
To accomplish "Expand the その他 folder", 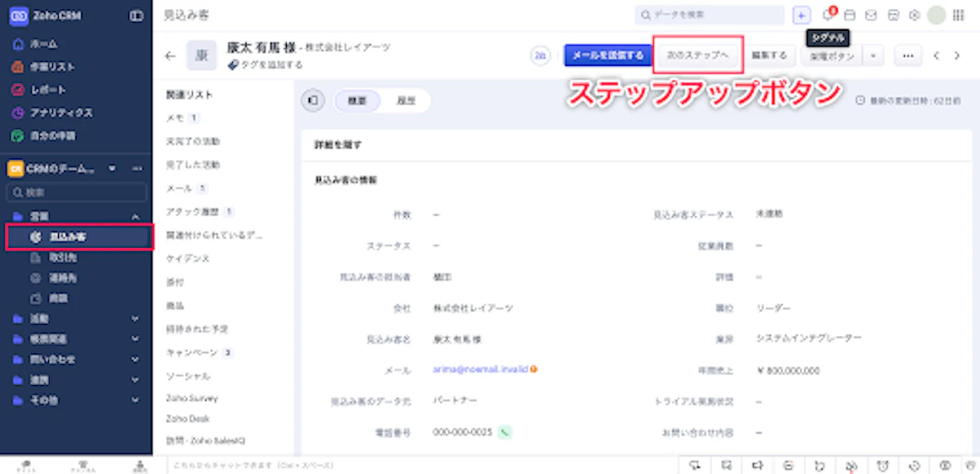I will 136,401.
